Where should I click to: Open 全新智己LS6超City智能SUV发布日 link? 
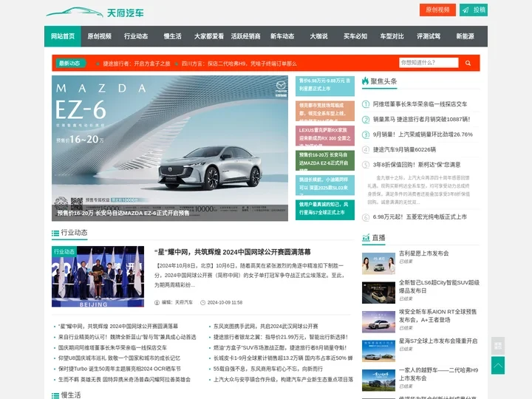(439, 287)
